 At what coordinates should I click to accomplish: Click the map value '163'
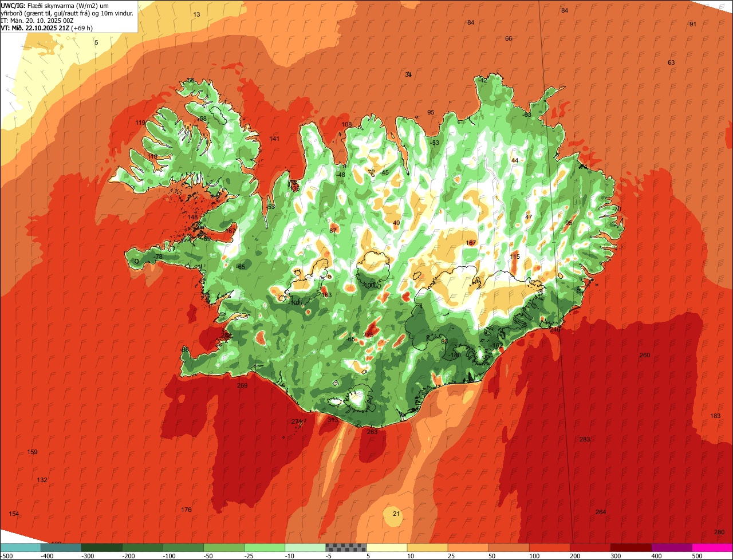pos(327,295)
